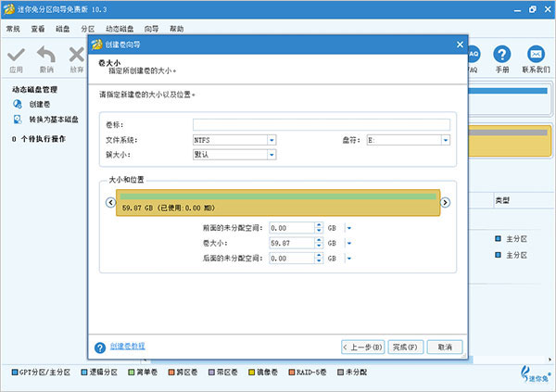Click the Discard (放弃) X icon

(x=76, y=55)
